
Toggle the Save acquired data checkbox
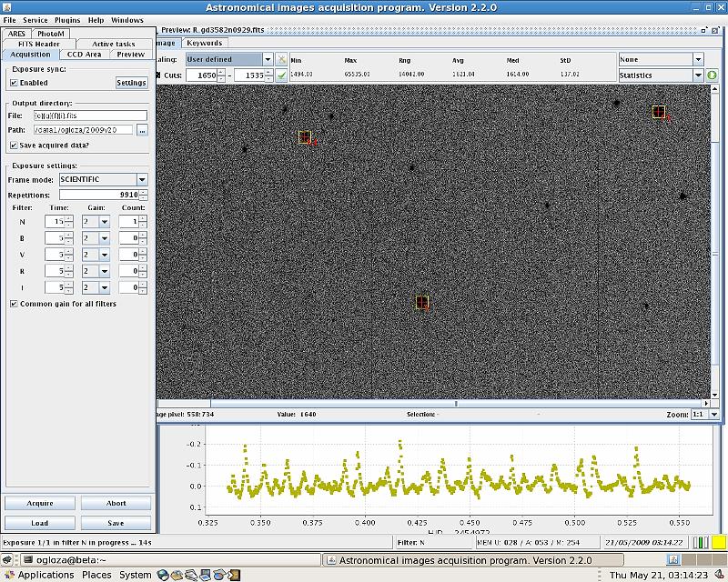click(14, 145)
